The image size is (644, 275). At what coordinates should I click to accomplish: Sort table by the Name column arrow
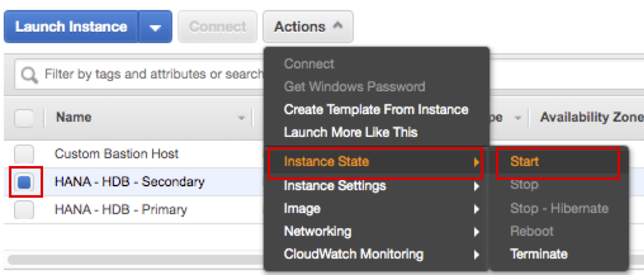pos(242,118)
